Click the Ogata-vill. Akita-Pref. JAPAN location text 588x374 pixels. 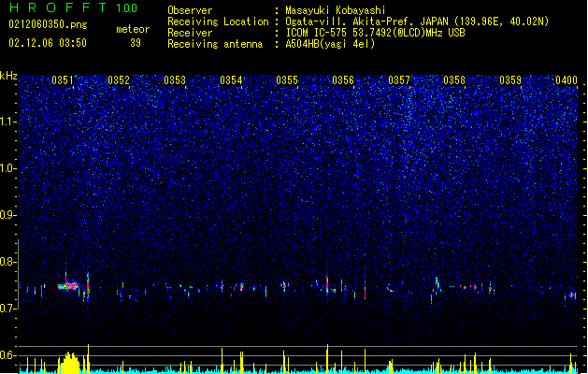coord(417,22)
